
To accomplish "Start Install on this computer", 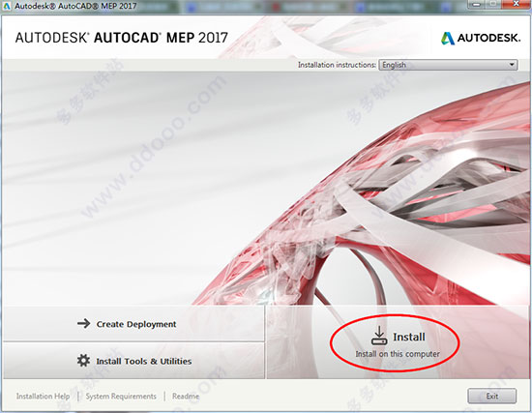I will 398,342.
